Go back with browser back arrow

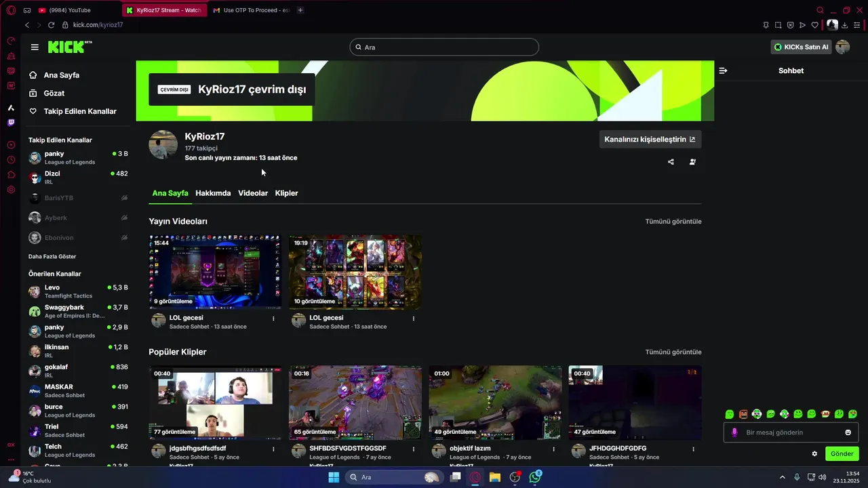pyautogui.click(x=27, y=25)
